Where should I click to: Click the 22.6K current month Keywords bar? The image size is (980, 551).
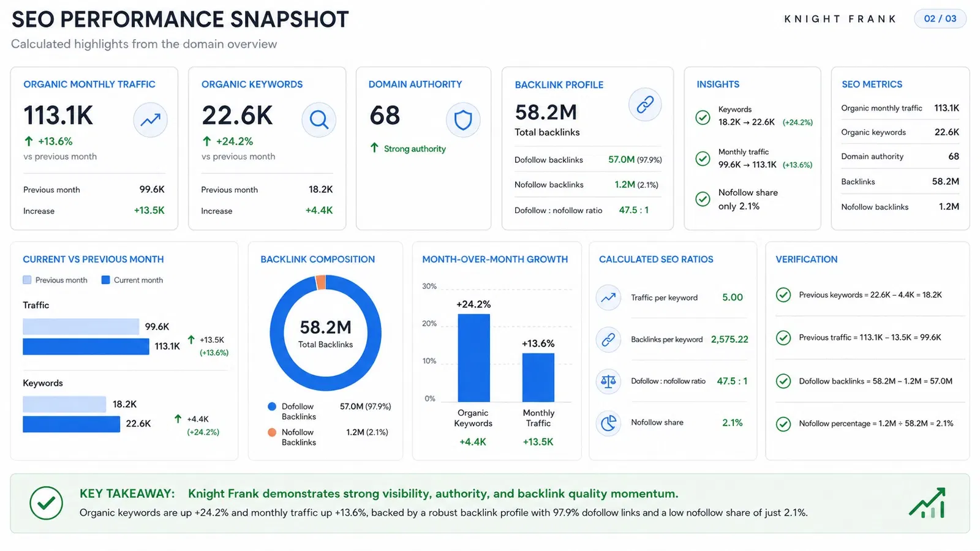71,424
